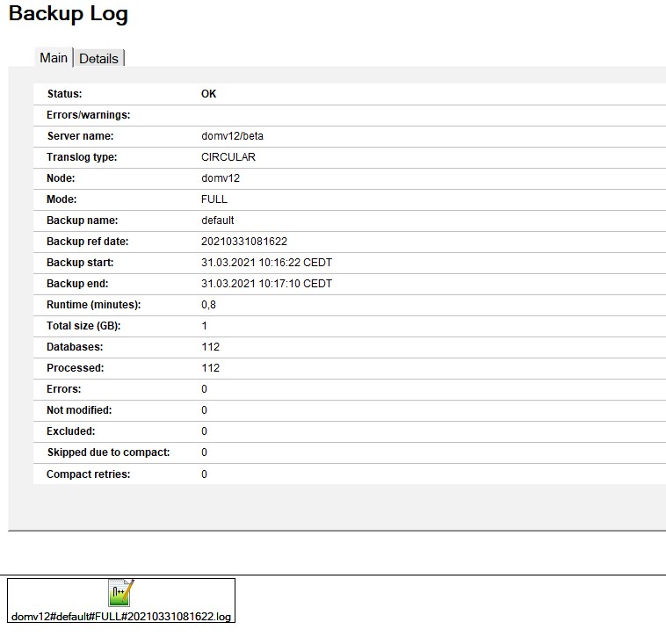The image size is (666, 644).
Task: Click the domv12#default#FULL log file name
Action: (x=121, y=617)
